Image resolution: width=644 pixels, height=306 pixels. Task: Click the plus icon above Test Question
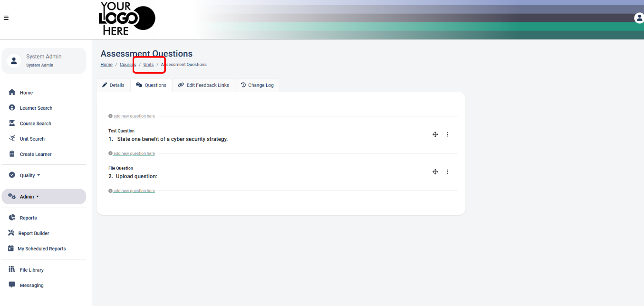(x=110, y=116)
